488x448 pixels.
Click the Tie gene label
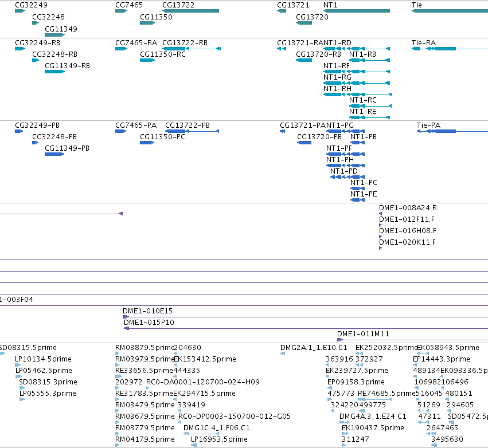point(417,5)
